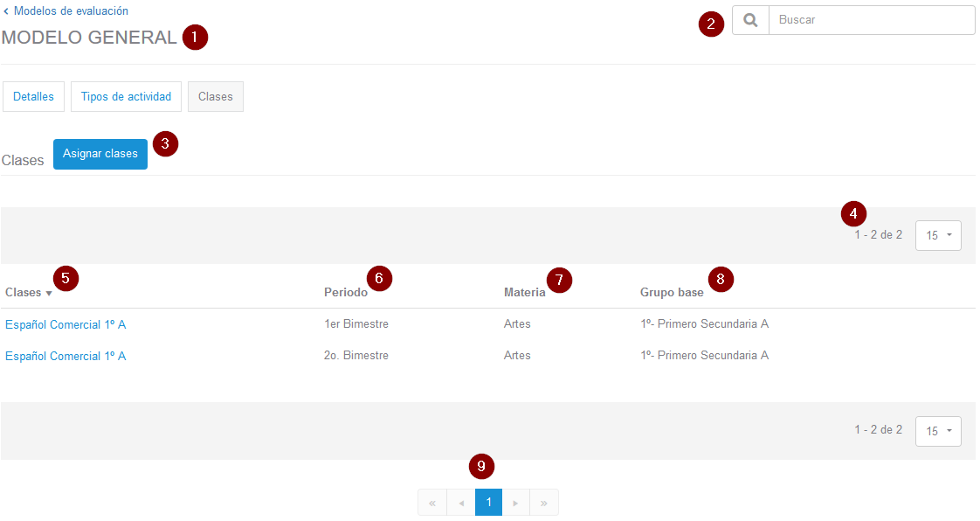
Task: Go to previous page with single-left arrow
Action: point(460,503)
